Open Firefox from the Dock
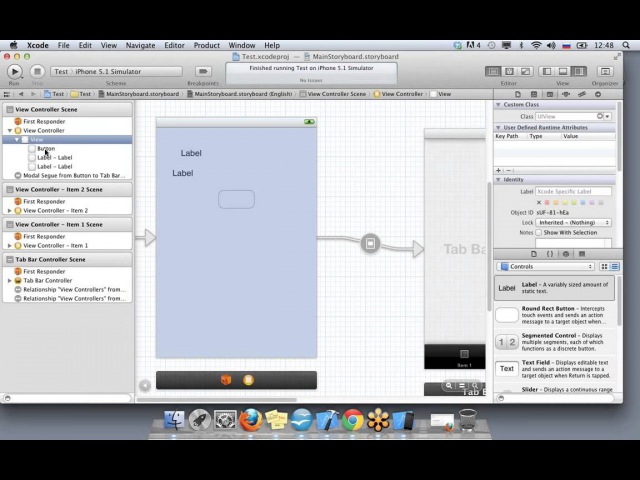This screenshot has width=640, height=480. 250,420
